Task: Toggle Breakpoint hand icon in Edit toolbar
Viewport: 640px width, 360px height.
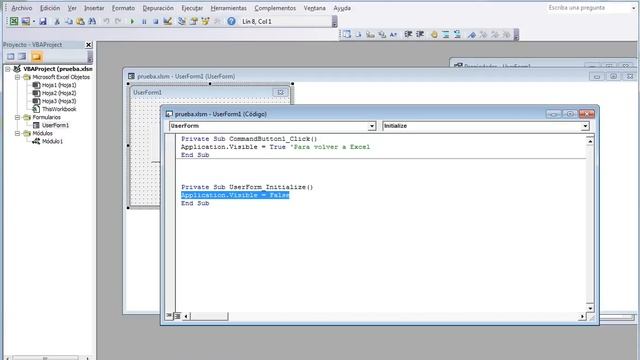Action: tap(434, 35)
